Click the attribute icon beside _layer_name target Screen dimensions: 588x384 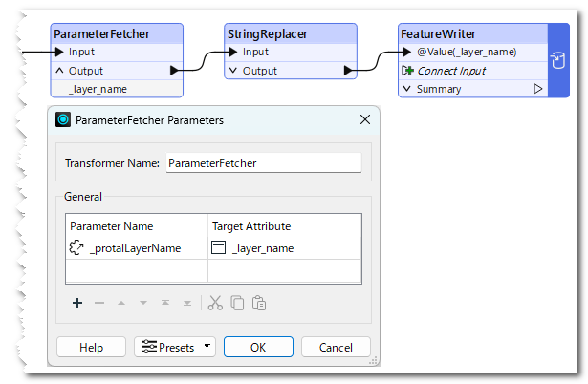click(218, 247)
